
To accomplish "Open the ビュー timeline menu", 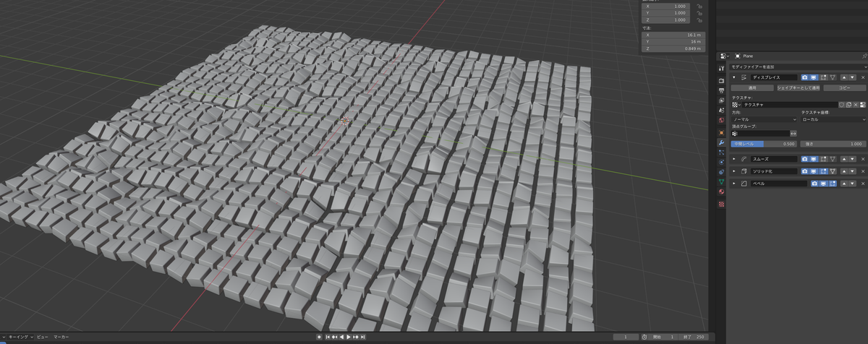I will pyautogui.click(x=43, y=337).
